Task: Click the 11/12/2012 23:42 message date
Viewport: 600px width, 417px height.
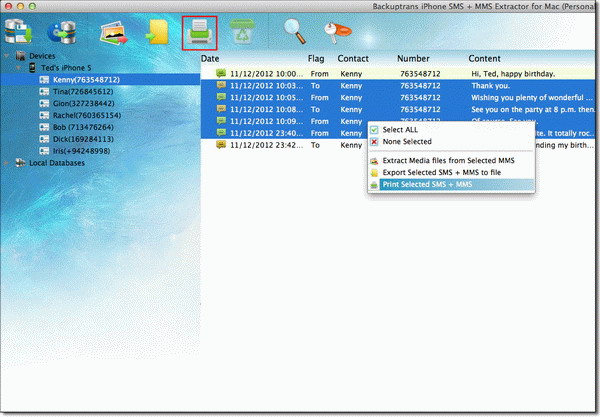Action: tap(266, 145)
